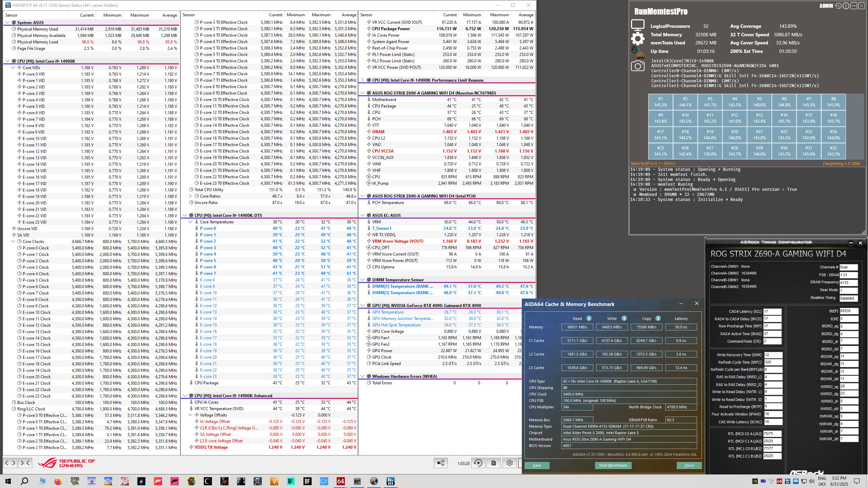Viewport: 868px width, 488px height.
Task: Click the HWiNFO collapse columns arrows button
Action: 25,463
